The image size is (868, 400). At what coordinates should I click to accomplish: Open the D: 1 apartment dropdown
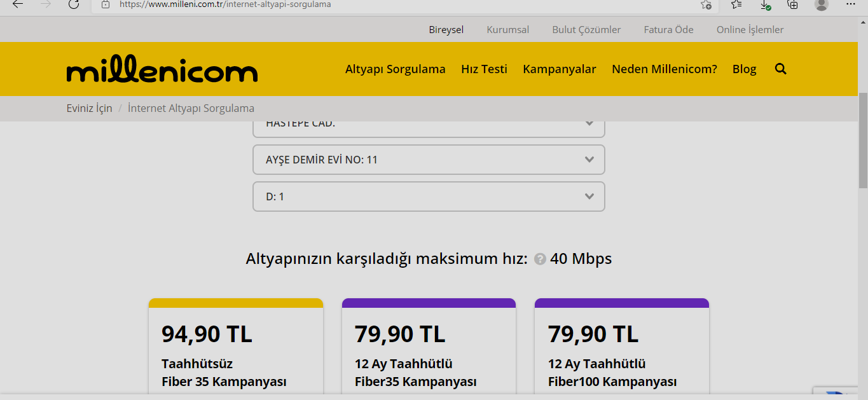(429, 197)
